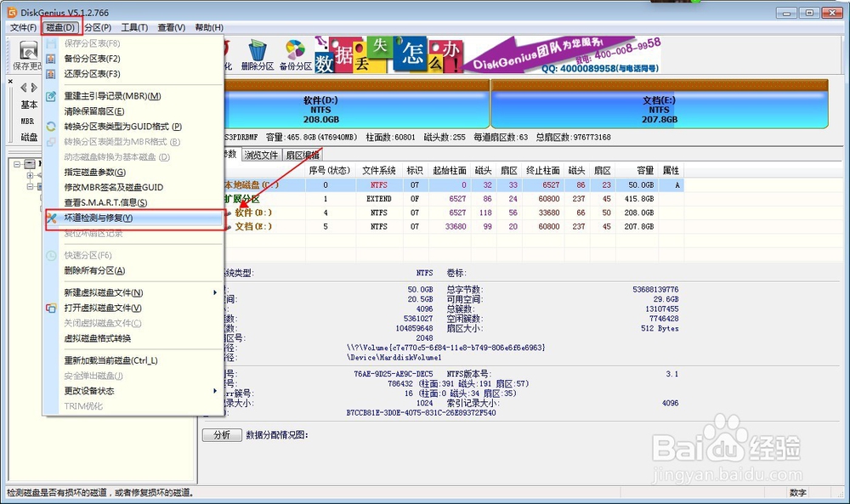Click the EXTEND file system cell
Viewport: 850px width, 504px height.
click(379, 199)
